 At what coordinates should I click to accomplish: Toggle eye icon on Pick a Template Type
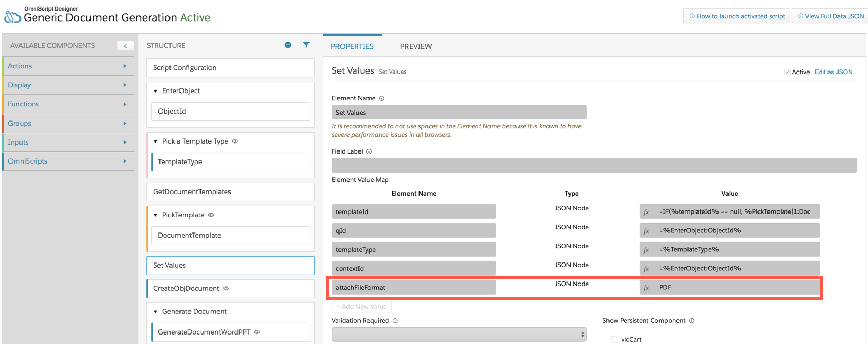[235, 141]
